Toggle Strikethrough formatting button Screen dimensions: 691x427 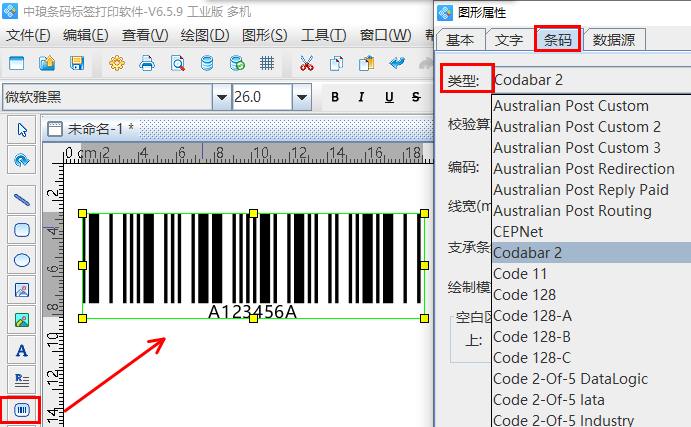tap(416, 97)
